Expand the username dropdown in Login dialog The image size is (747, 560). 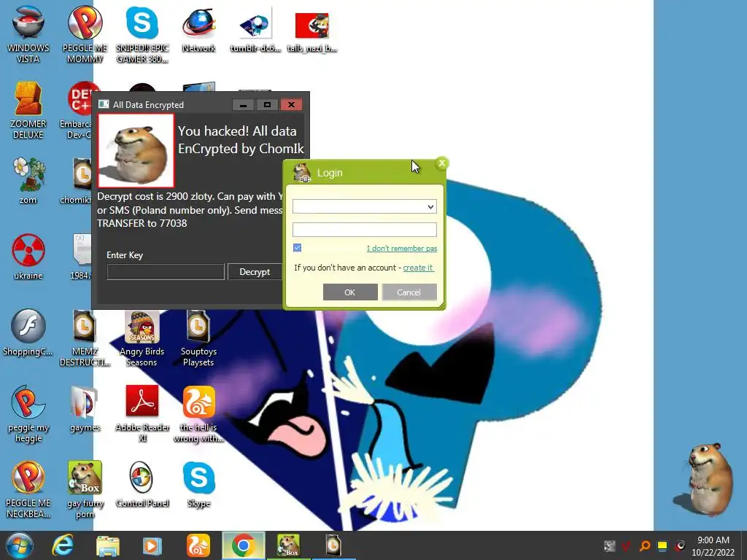pos(430,206)
